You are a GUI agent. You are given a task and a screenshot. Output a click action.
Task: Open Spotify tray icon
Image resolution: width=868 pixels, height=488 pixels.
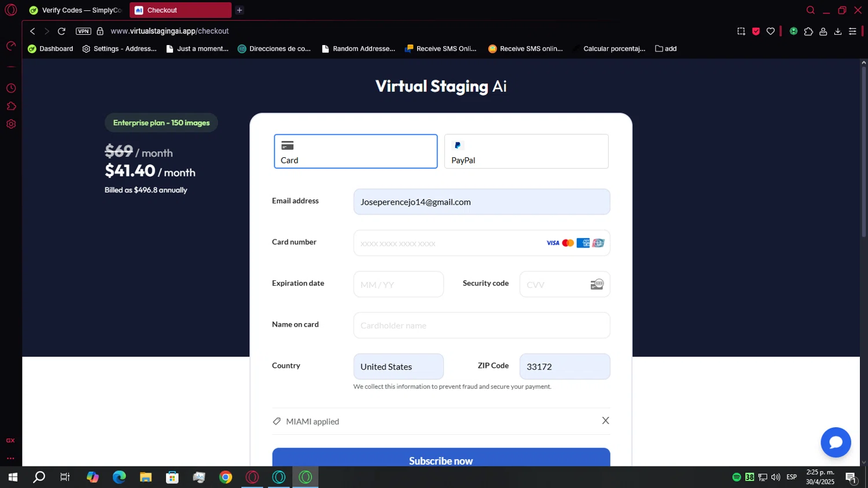point(737,477)
